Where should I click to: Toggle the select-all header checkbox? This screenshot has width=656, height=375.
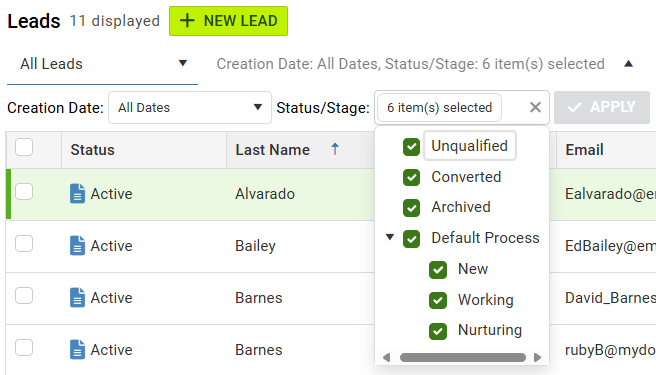click(24, 147)
